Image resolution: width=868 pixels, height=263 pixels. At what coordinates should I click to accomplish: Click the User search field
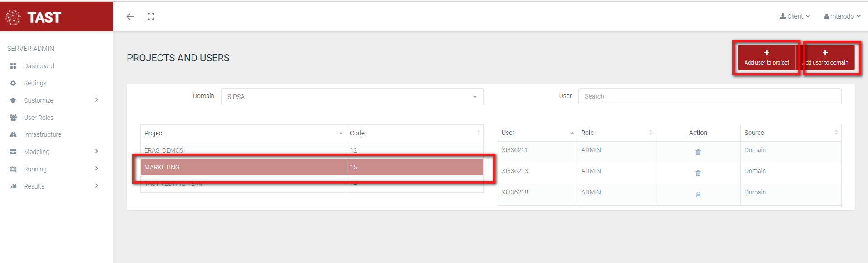709,96
